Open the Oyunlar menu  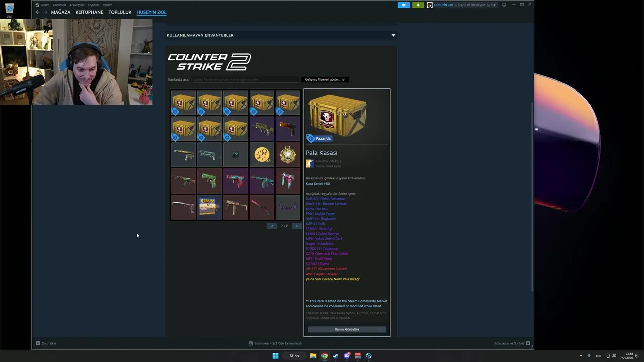[x=94, y=5]
